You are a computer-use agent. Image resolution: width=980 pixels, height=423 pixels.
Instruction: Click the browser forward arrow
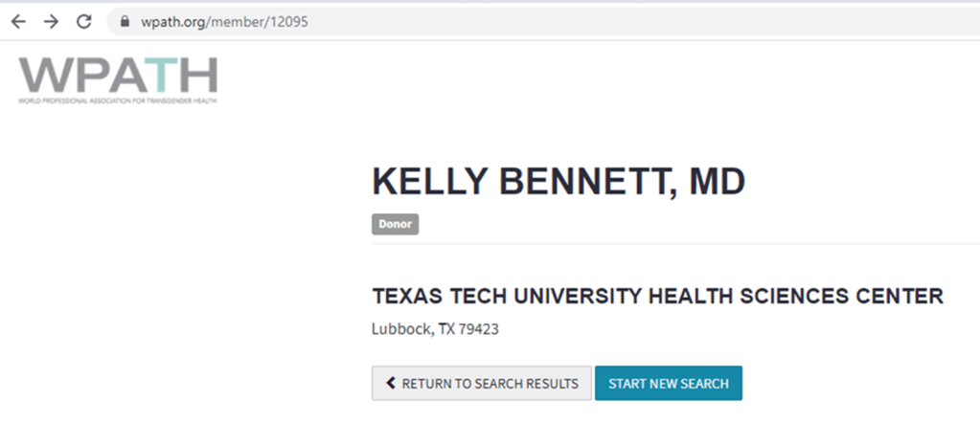tap(51, 21)
